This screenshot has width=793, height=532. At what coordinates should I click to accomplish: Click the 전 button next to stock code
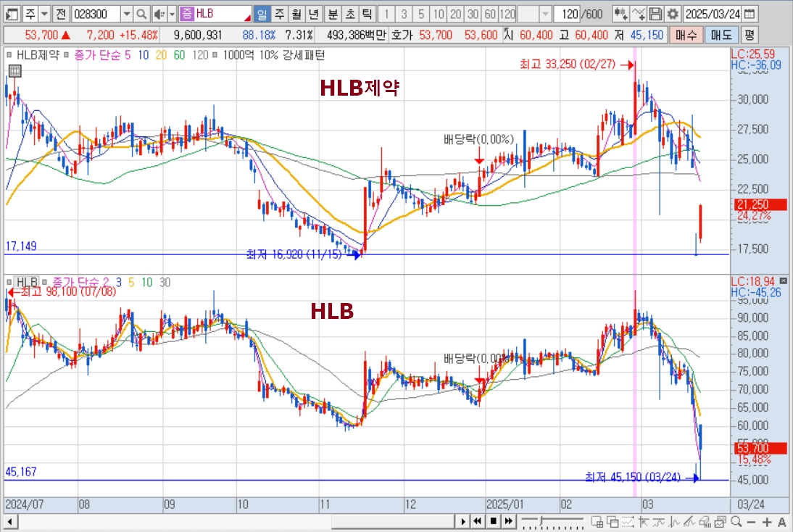coord(61,14)
